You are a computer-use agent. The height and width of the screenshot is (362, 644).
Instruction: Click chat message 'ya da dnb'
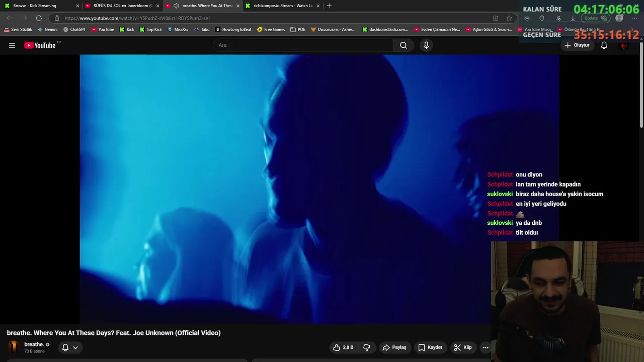click(529, 223)
